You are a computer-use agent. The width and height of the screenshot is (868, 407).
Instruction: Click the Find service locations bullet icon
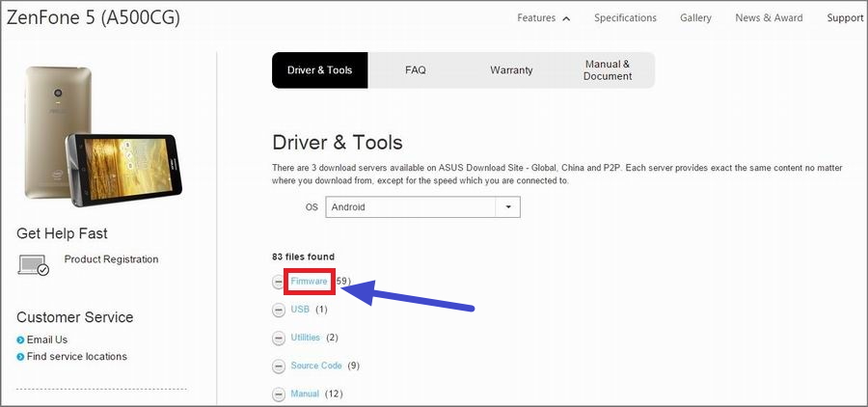point(20,357)
